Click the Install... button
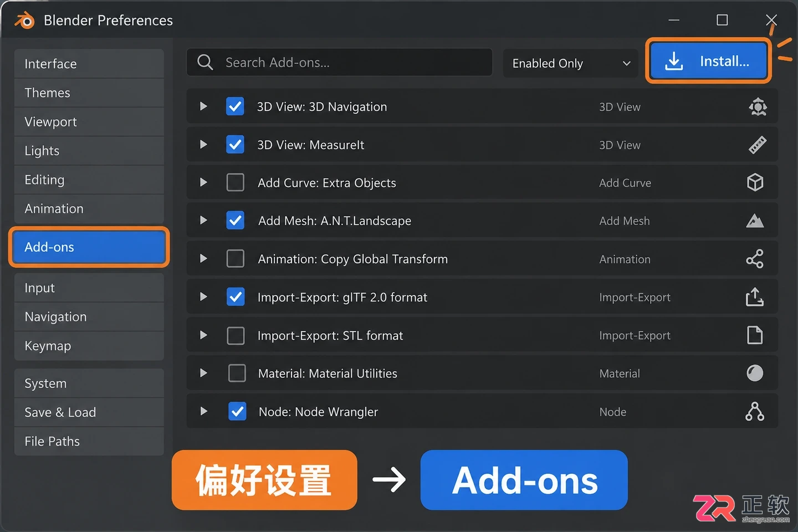This screenshot has width=798, height=532. pos(708,61)
